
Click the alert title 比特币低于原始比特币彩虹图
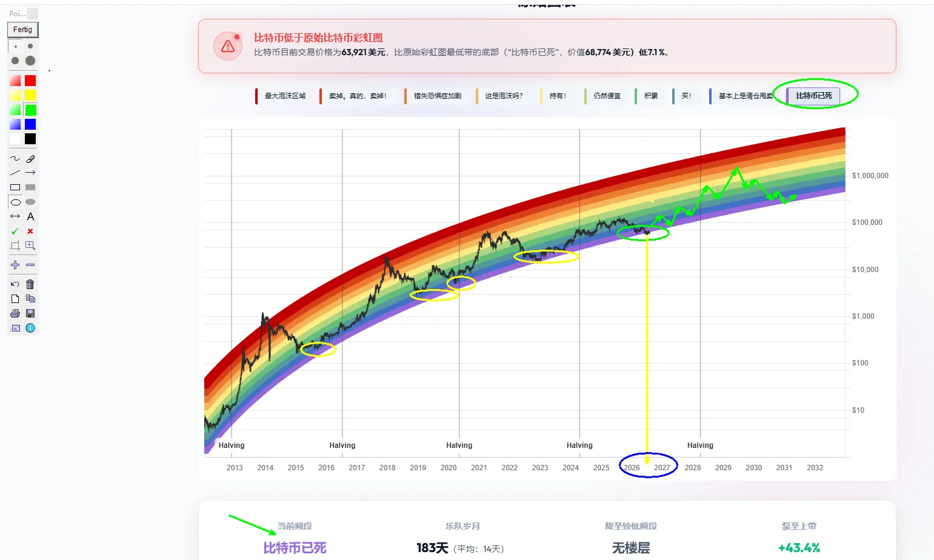(318, 38)
